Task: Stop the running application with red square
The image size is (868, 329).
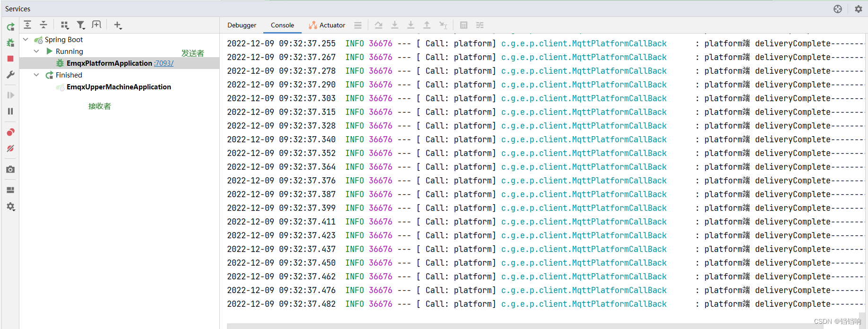Action: tap(10, 59)
